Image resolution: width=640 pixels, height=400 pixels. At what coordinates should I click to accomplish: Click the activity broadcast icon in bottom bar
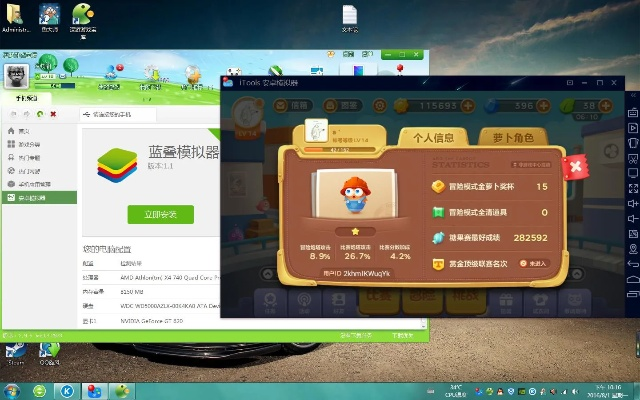point(304,302)
